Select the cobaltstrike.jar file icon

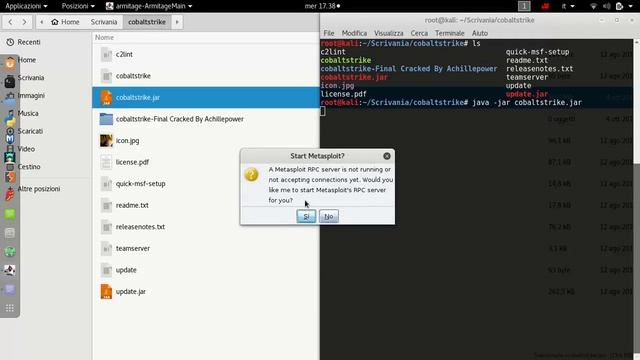coord(106,98)
